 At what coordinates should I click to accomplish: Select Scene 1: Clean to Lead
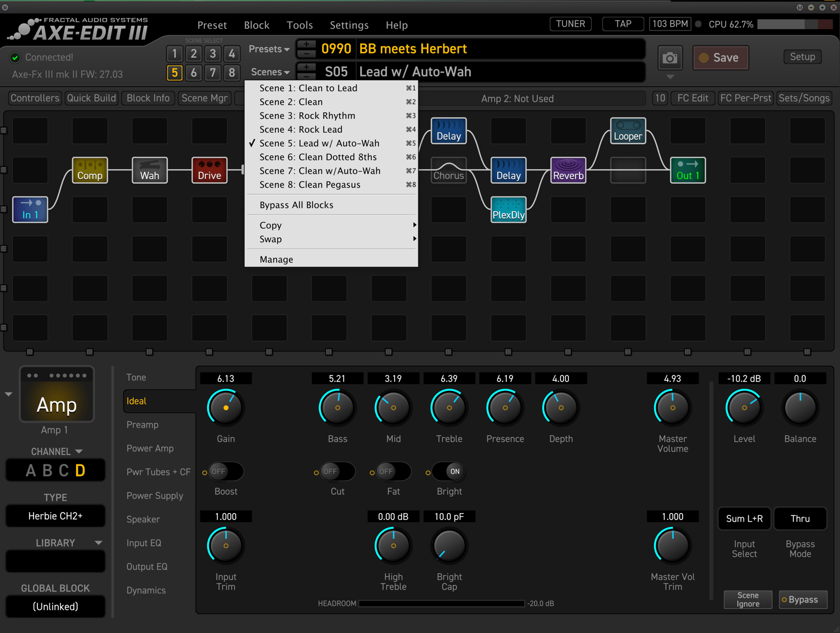point(332,88)
